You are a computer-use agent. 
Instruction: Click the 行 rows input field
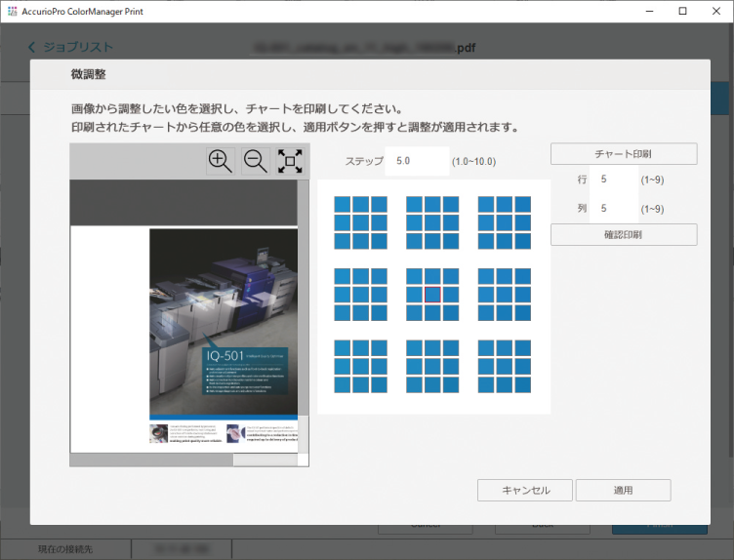615,180
